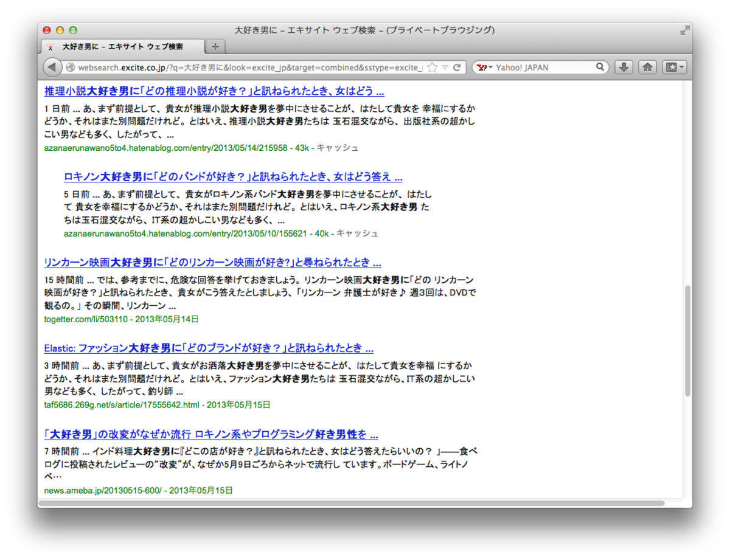Expand the bookmarks button dropdown arrow
Image resolution: width=730 pixels, height=560 pixels.
(x=680, y=67)
